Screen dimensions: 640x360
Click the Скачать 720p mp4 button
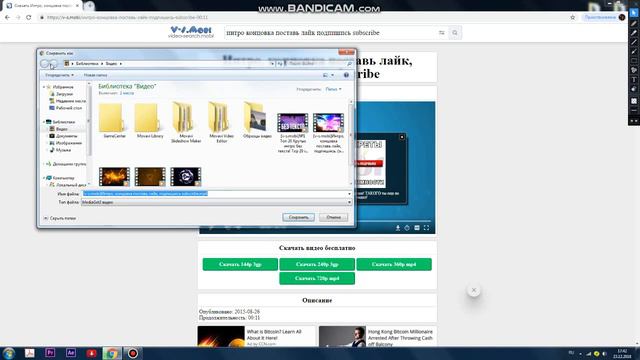tap(317, 278)
